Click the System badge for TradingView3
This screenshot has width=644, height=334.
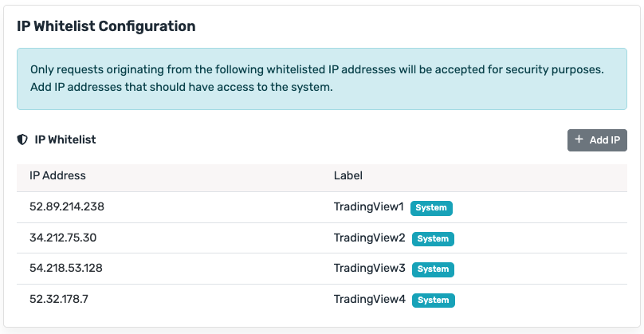[x=433, y=269]
